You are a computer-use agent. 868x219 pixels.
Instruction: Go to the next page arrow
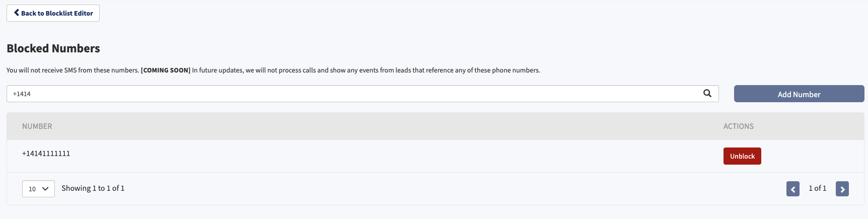pyautogui.click(x=842, y=189)
